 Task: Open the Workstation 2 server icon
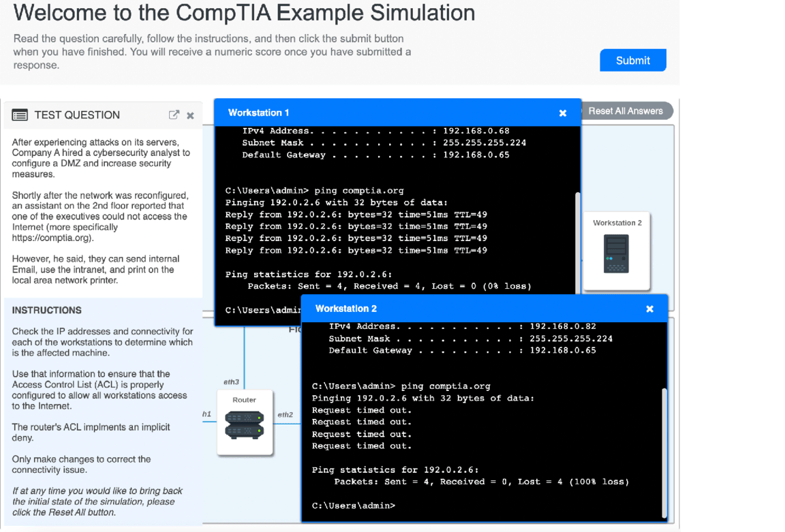coord(616,254)
